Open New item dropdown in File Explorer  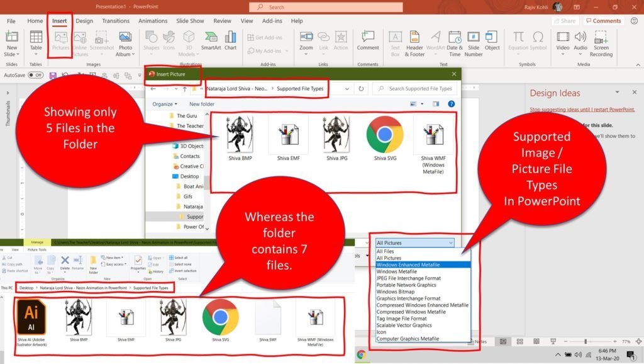click(112, 258)
